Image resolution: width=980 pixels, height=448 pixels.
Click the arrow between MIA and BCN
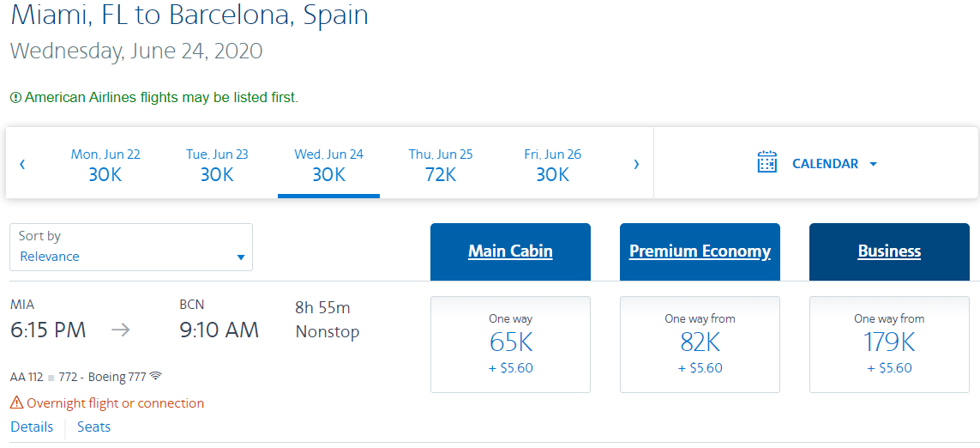pyautogui.click(x=121, y=330)
